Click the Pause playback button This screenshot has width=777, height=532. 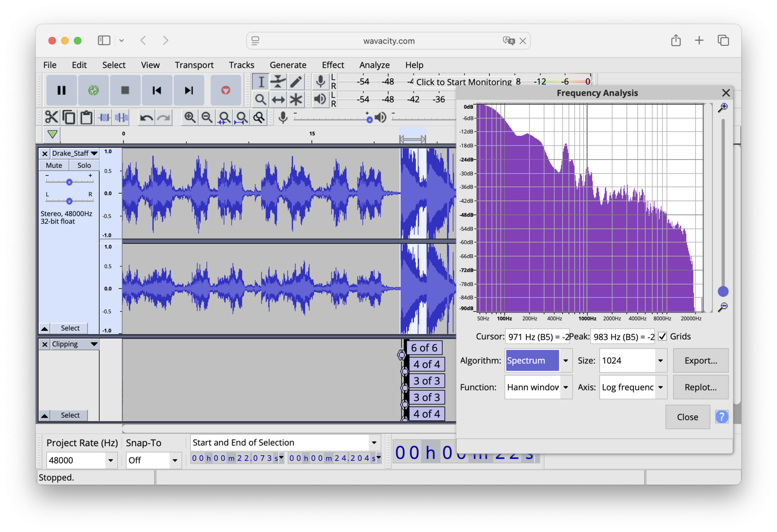(x=62, y=91)
